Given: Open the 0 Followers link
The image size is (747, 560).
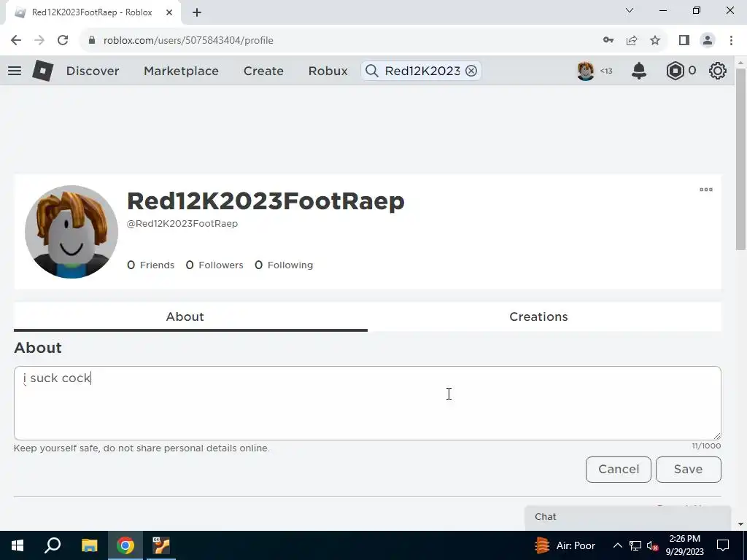Looking at the screenshot, I should click(x=214, y=265).
